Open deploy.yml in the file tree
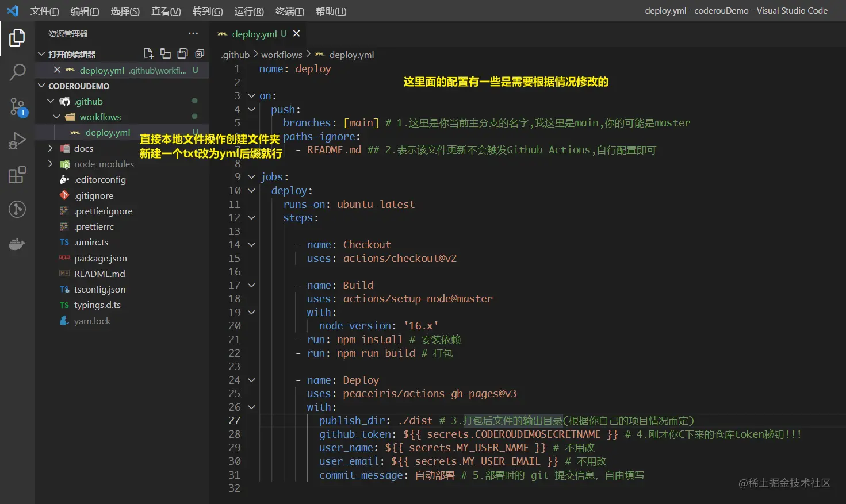The width and height of the screenshot is (846, 504). point(108,132)
